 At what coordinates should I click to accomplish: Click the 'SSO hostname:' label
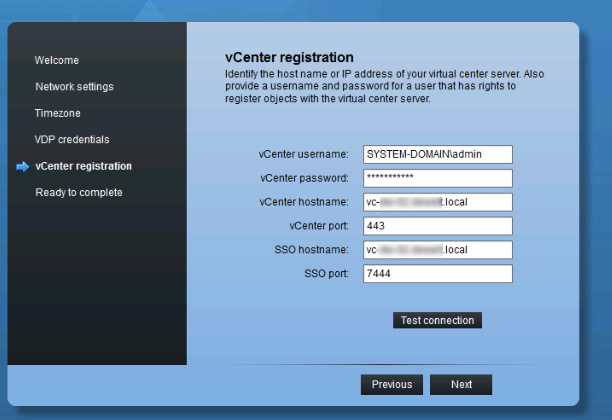coord(311,250)
